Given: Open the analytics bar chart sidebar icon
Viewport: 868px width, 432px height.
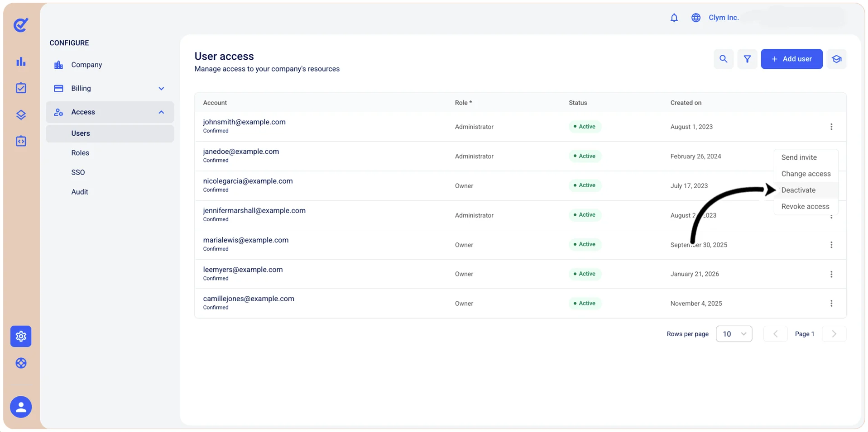Looking at the screenshot, I should (x=21, y=62).
